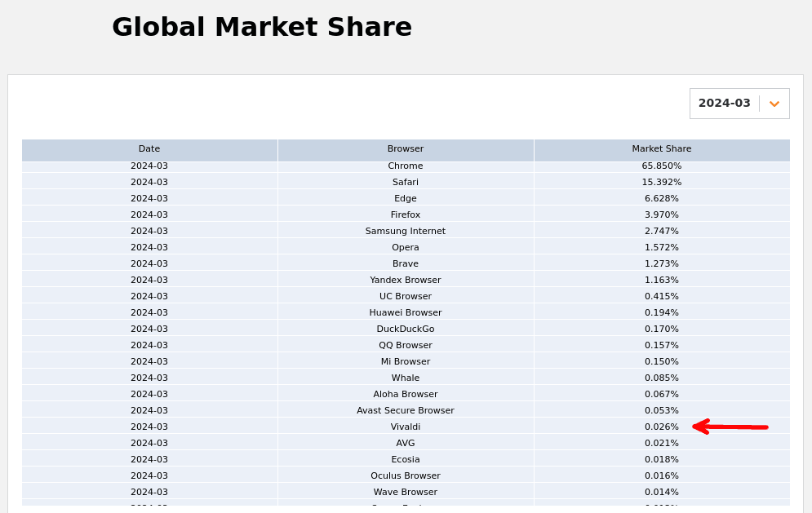Sort by the Market Share column header
812x513 pixels.
point(662,149)
